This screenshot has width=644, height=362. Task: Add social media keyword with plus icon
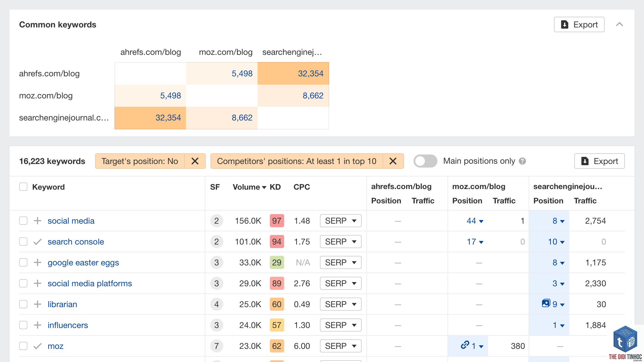tap(37, 221)
